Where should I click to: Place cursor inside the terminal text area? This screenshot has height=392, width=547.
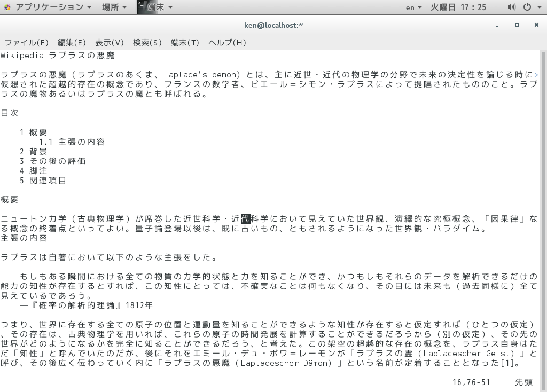click(267, 214)
